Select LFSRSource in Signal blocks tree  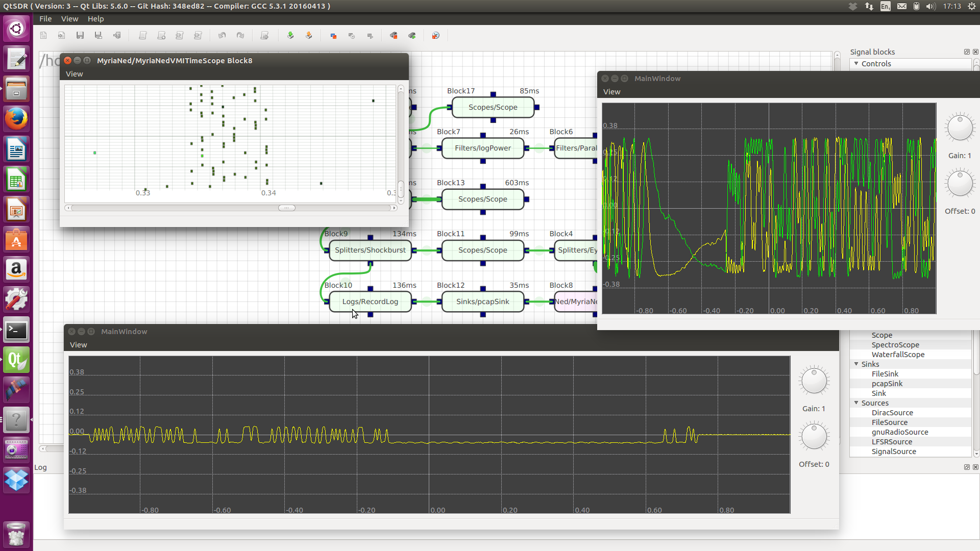(891, 442)
